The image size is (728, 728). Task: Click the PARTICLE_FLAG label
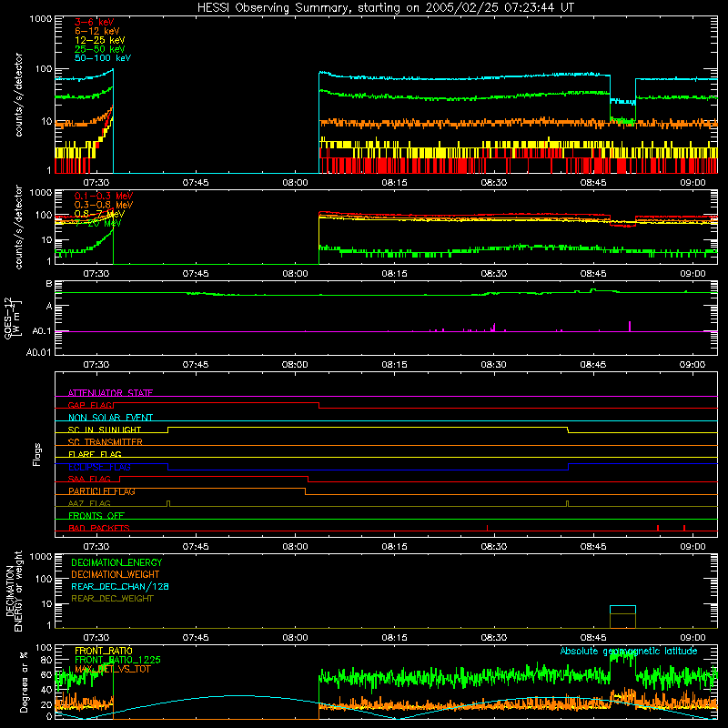pos(102,491)
